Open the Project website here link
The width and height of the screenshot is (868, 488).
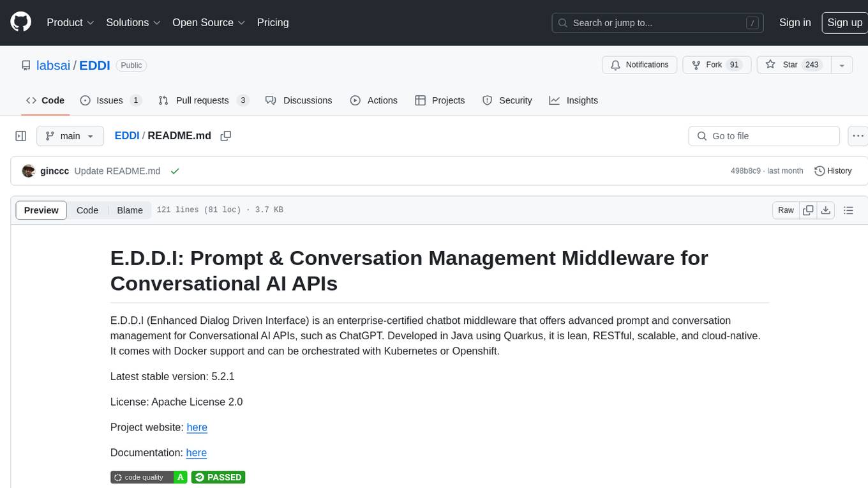click(197, 427)
